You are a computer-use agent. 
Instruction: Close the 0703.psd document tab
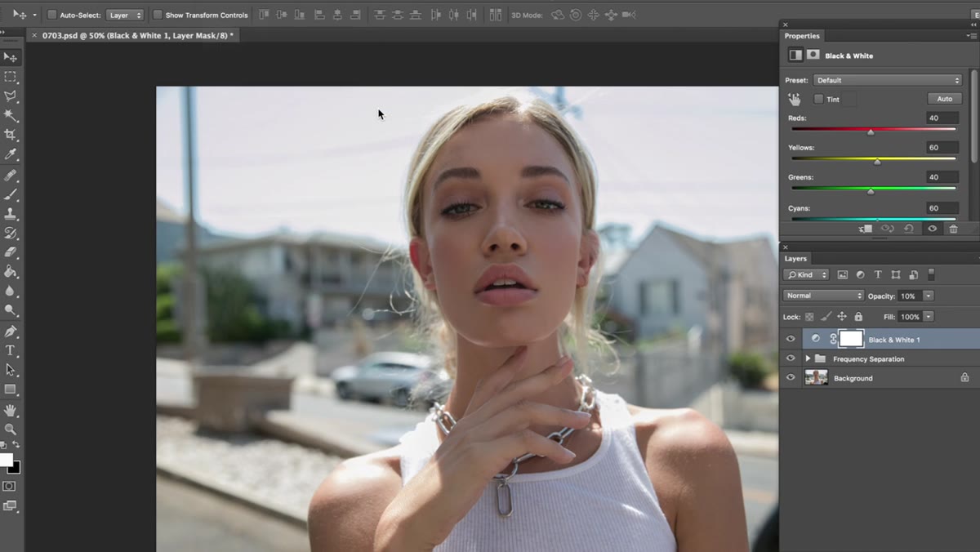coord(33,35)
